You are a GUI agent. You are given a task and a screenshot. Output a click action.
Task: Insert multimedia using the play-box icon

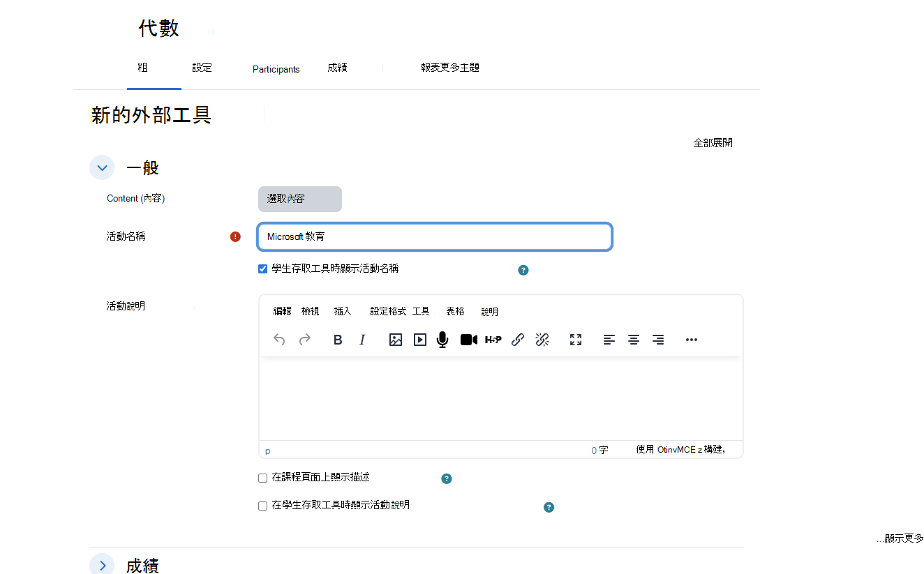[420, 340]
